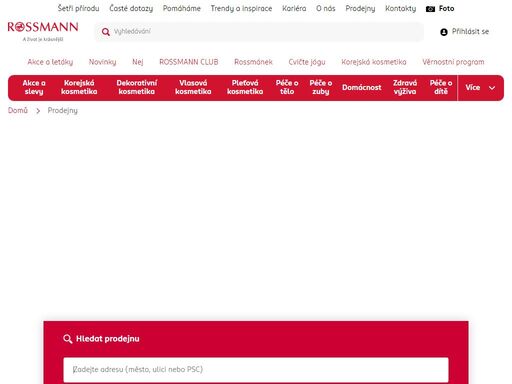512x384 pixels.
Task: Open Korejská kosmetika secondary link
Action: (x=374, y=62)
